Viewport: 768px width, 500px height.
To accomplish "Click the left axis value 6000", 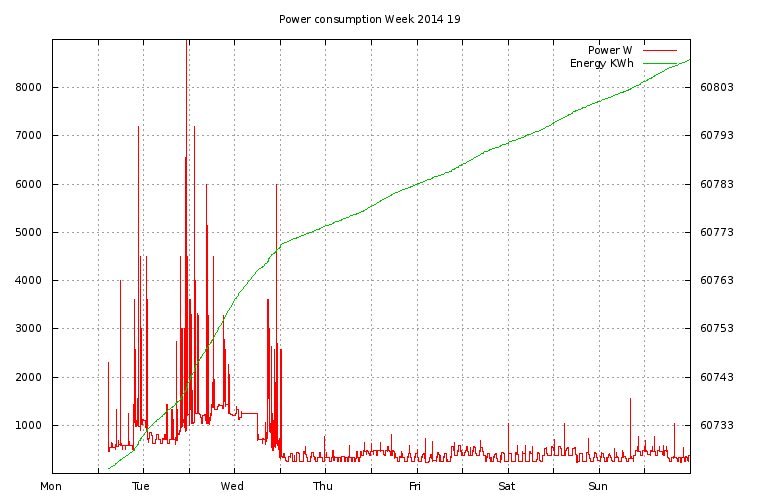I will tap(29, 184).
